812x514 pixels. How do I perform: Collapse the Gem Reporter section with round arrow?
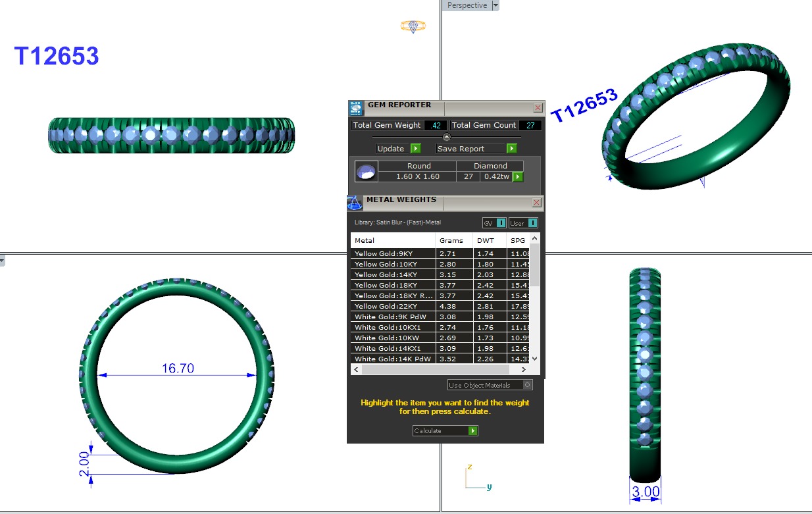(x=447, y=137)
